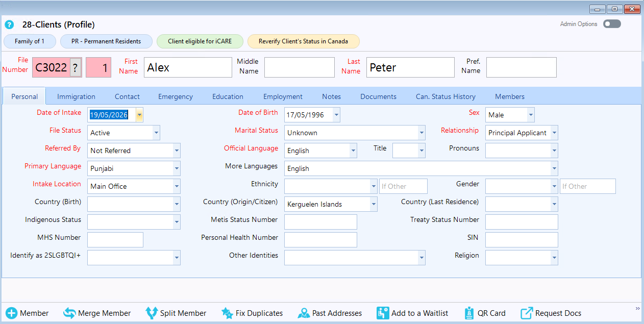The height and width of the screenshot is (324, 644).
Task: Click the Gender If Other field
Action: 588,186
